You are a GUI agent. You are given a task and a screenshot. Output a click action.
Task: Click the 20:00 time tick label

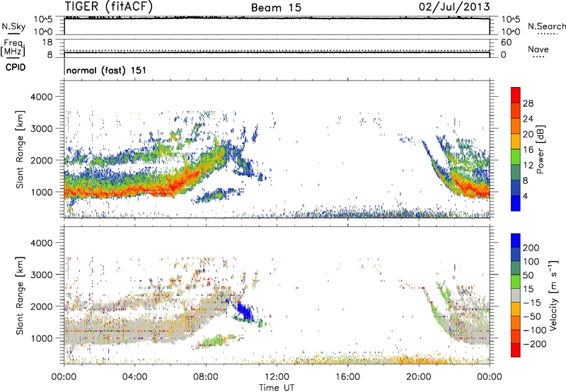[419, 377]
